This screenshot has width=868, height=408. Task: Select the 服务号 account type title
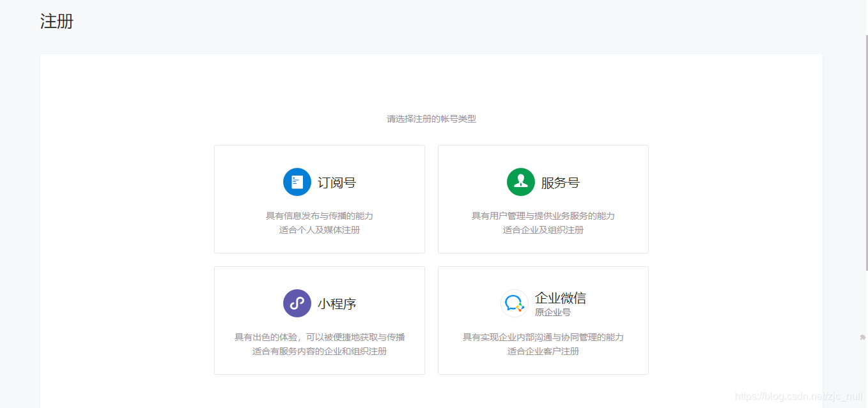click(561, 183)
